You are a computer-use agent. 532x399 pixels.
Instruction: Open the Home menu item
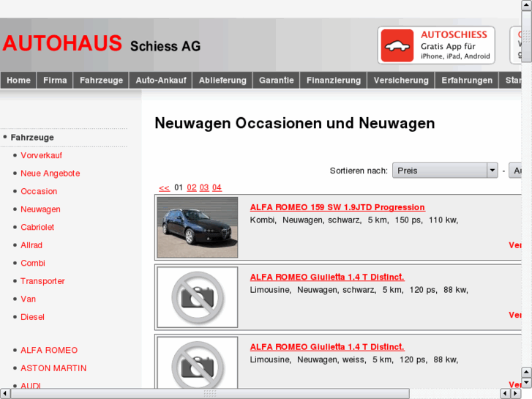click(x=18, y=80)
